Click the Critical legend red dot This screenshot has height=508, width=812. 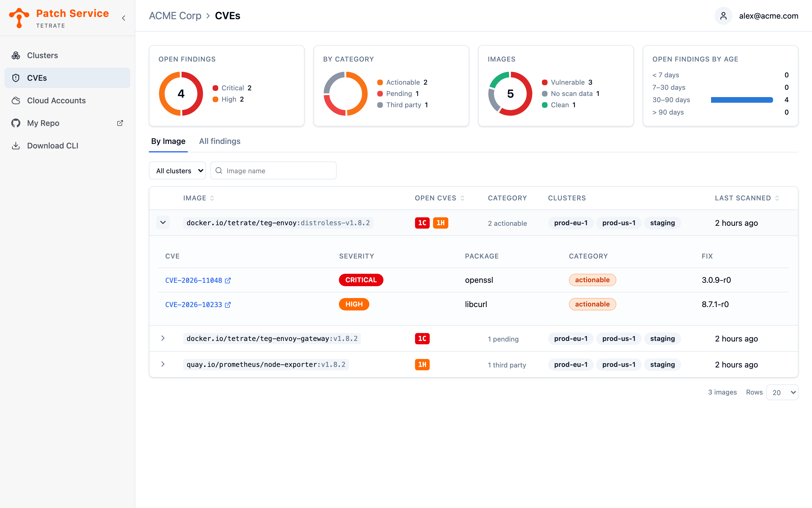coord(215,88)
